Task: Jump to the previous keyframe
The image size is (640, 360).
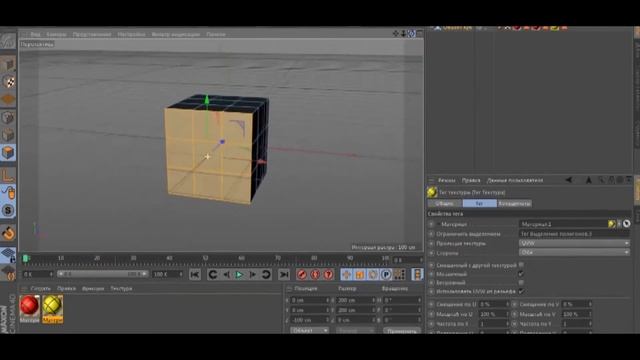Action: 213,275
